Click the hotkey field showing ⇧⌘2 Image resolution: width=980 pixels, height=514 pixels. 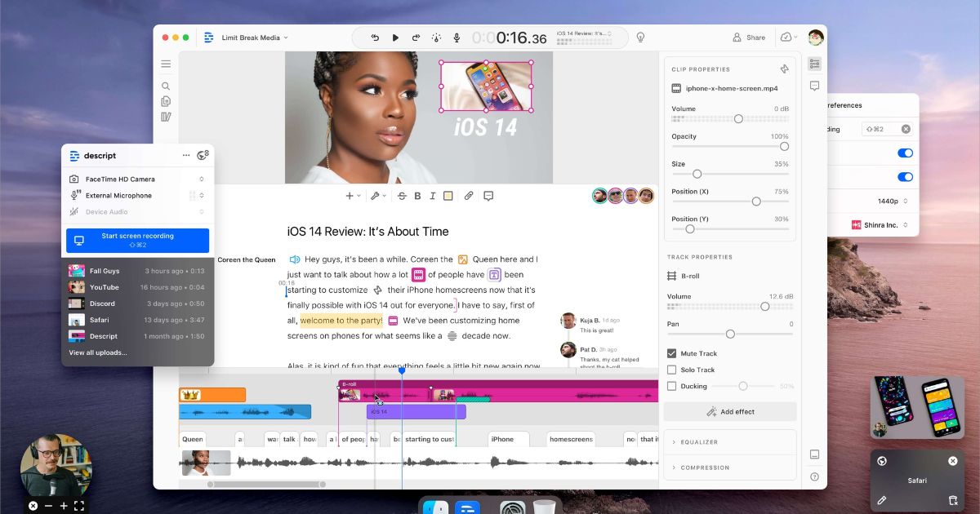tap(887, 129)
